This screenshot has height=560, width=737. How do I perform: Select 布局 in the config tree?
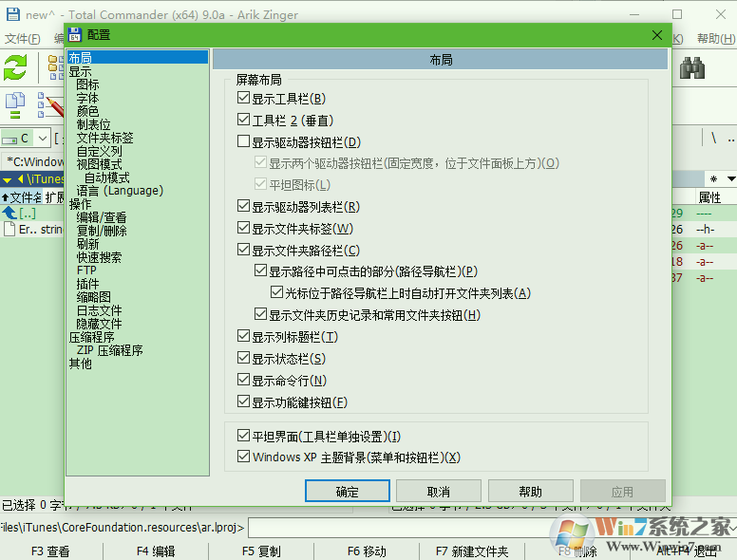point(81,58)
